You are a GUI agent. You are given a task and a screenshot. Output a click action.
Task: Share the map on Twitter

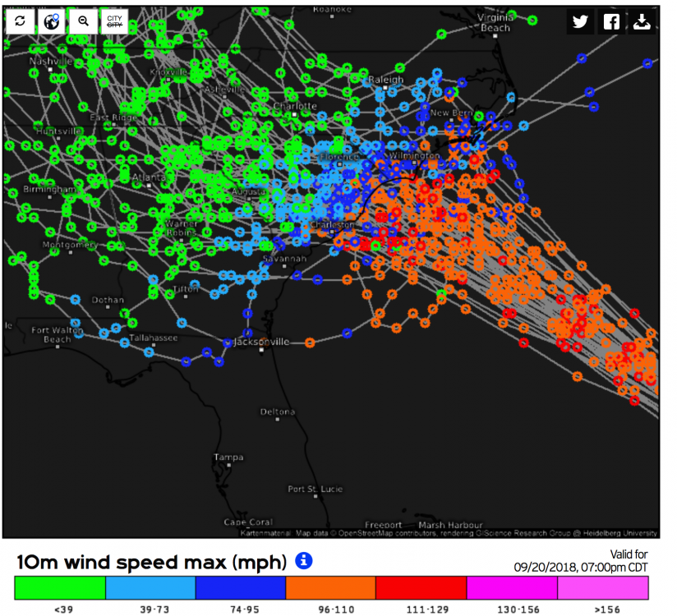pos(580,21)
